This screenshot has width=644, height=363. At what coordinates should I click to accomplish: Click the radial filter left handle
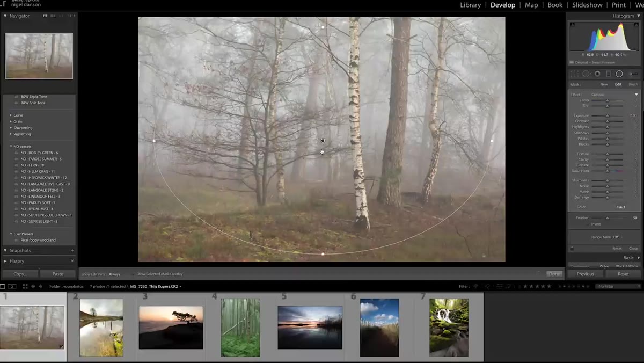pos(154,141)
